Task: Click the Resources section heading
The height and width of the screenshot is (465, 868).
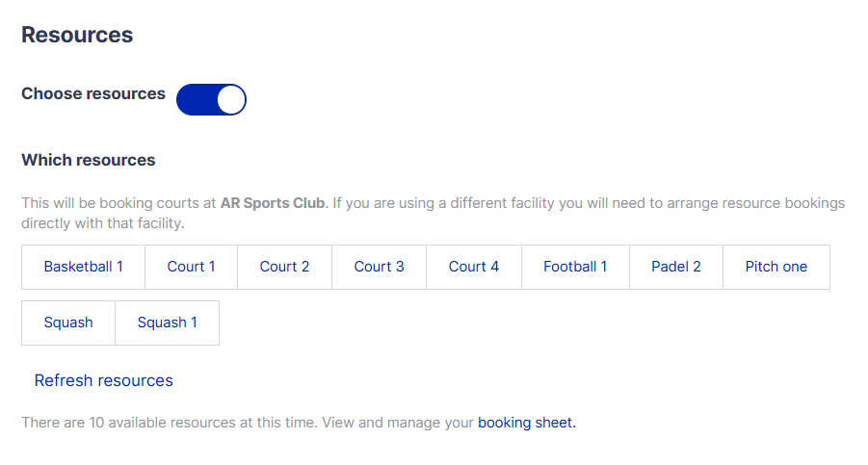Action: click(77, 36)
